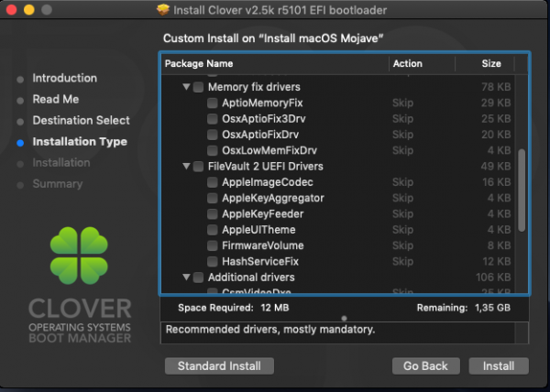Check the FileVault 2 UEFI Drivers checkbox
Screen dimensions: 550x392
(x=198, y=167)
